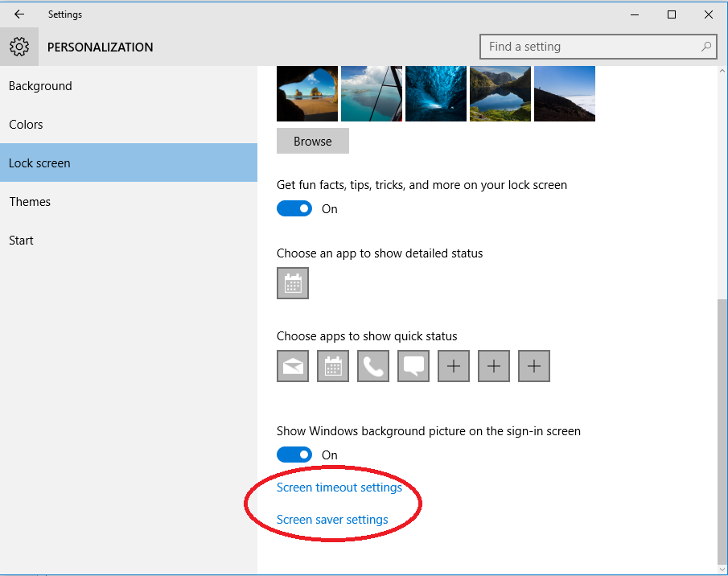The image size is (728, 576).
Task: Click the vertical scrollbar thumb
Action: [x=722, y=430]
